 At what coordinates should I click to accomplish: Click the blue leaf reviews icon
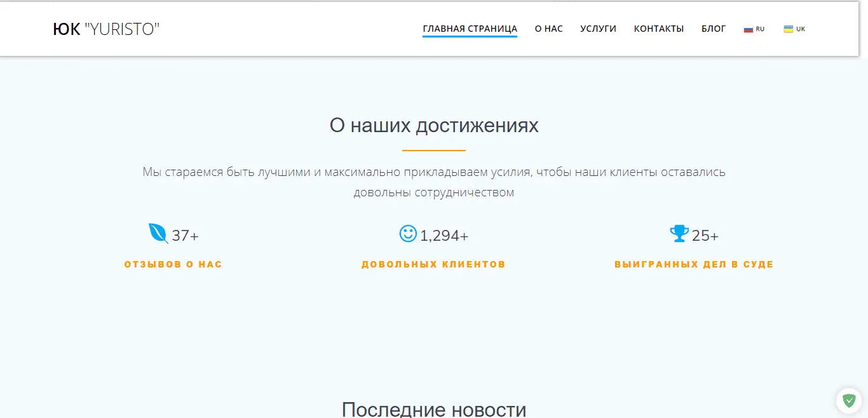(x=158, y=234)
